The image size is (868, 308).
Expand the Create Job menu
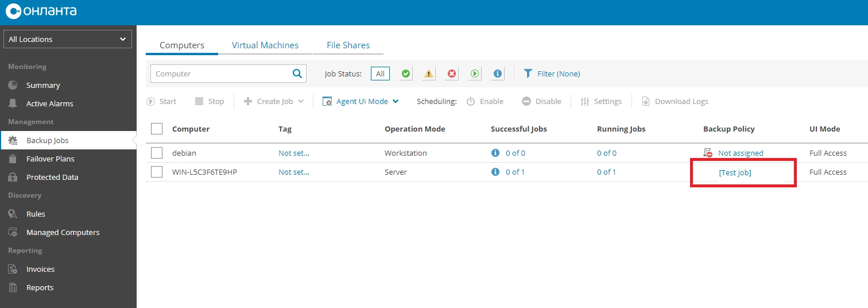[274, 101]
